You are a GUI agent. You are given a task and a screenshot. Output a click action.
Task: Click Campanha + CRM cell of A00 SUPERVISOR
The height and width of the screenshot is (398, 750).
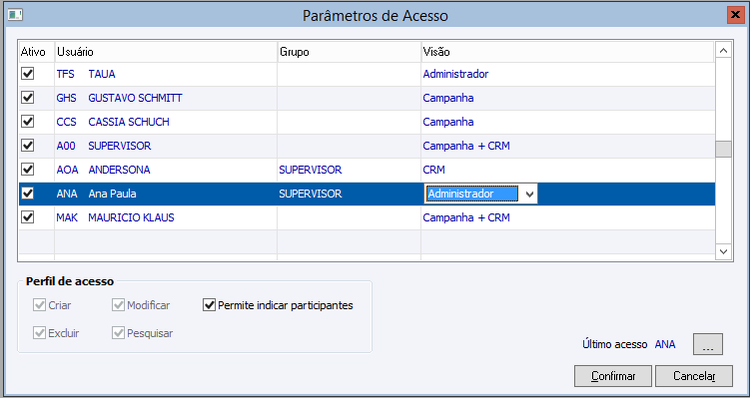[567, 146]
